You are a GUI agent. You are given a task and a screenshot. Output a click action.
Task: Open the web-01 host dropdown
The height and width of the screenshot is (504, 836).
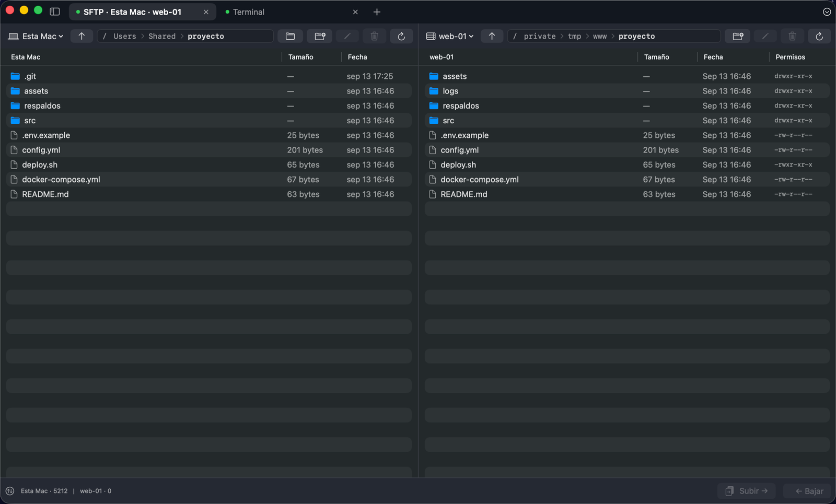(x=450, y=36)
